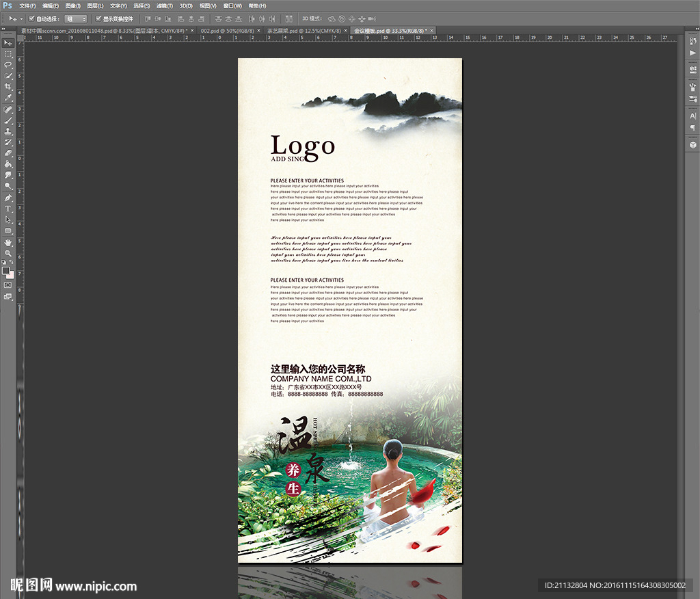This screenshot has width=700, height=599.
Task: Switch to the 素材中国sccnn.com psd tab
Action: pos(104,31)
